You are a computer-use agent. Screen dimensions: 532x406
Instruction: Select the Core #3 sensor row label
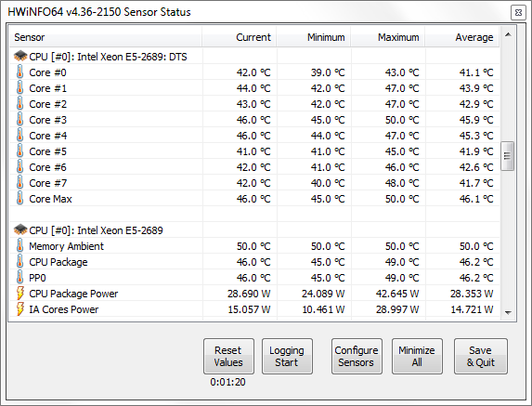[x=48, y=120]
